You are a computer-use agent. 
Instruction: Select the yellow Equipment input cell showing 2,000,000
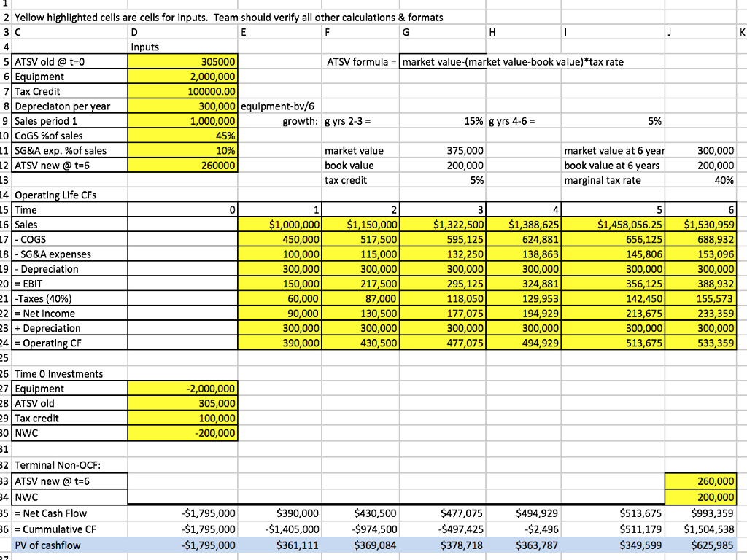(x=182, y=77)
